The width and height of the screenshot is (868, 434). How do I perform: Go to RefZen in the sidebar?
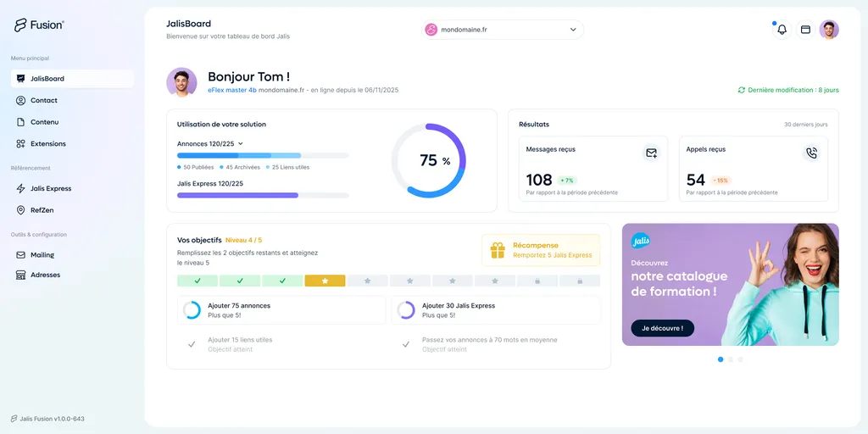coord(42,210)
